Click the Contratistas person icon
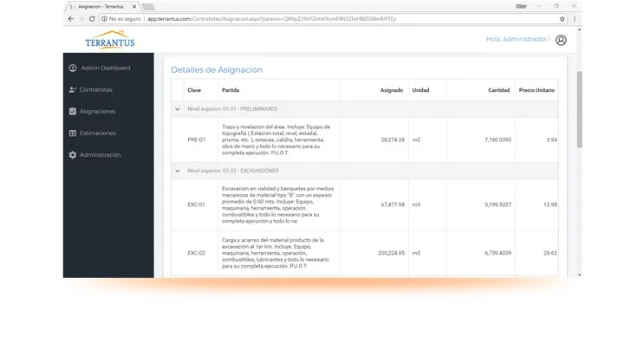This screenshot has height=350, width=644. click(73, 89)
